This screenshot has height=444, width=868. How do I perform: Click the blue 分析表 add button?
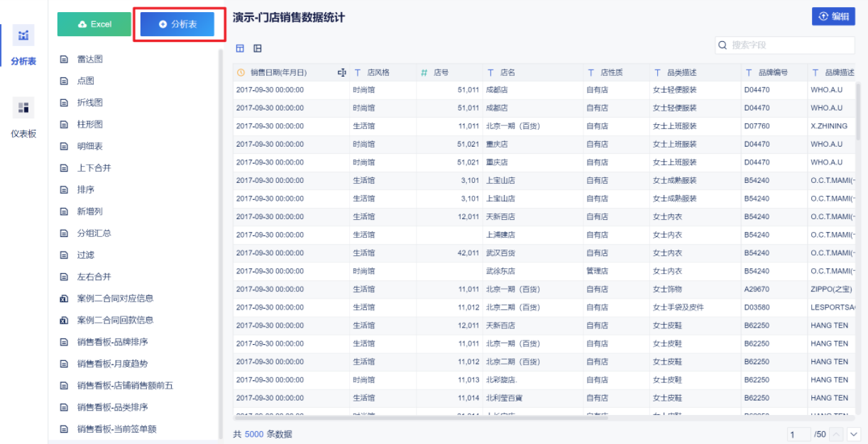pos(177,24)
